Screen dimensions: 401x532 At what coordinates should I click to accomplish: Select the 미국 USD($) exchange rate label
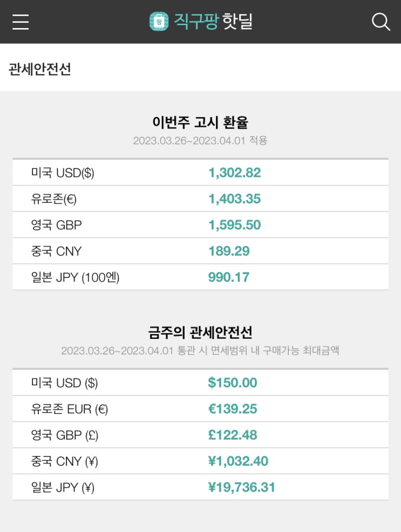[x=63, y=173]
